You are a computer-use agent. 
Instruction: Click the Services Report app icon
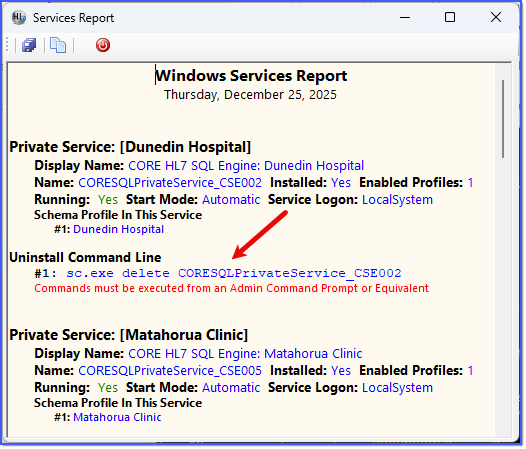click(x=19, y=17)
